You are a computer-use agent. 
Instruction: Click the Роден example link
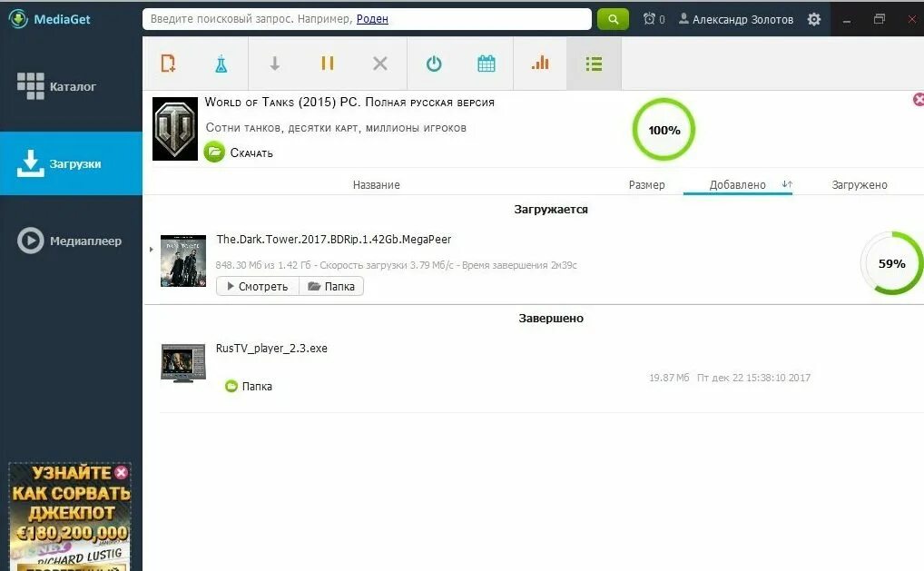pyautogui.click(x=372, y=19)
